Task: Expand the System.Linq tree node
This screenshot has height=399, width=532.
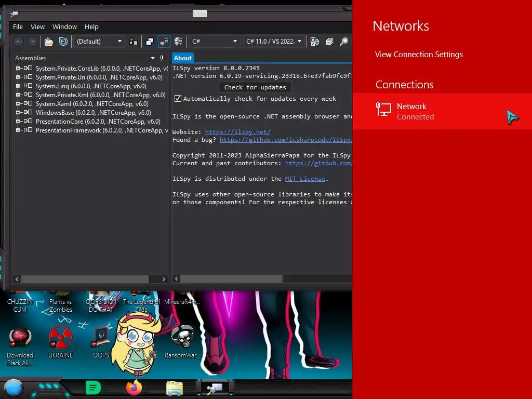Action: pyautogui.click(x=18, y=86)
